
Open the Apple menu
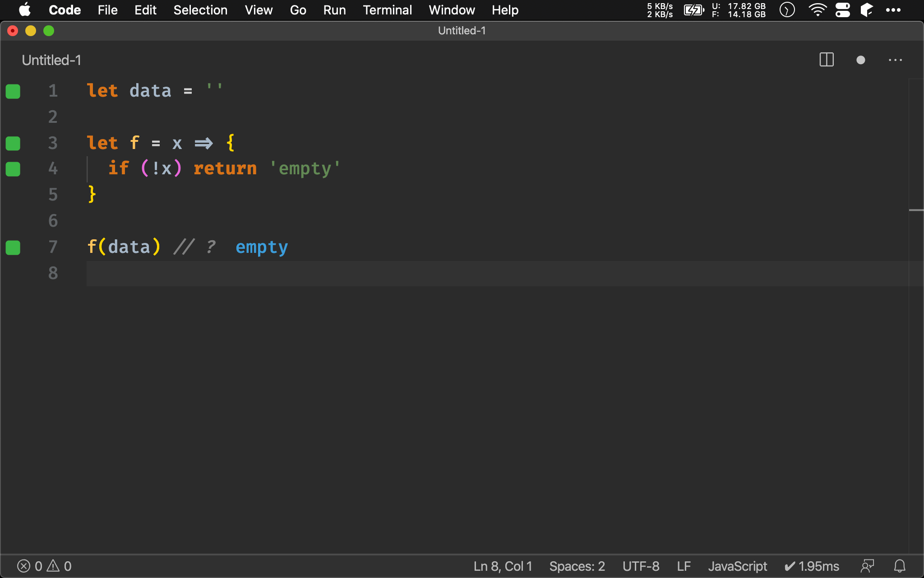pyautogui.click(x=25, y=10)
